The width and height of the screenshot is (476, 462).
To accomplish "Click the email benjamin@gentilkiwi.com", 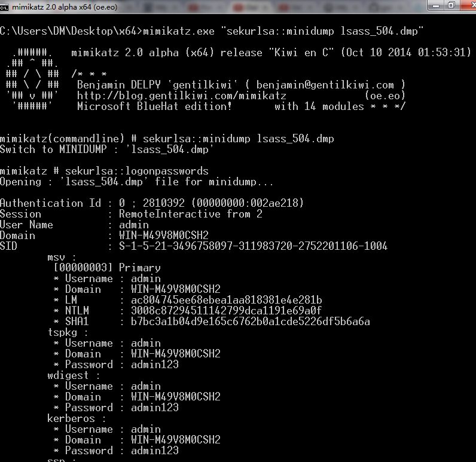I will (325, 85).
